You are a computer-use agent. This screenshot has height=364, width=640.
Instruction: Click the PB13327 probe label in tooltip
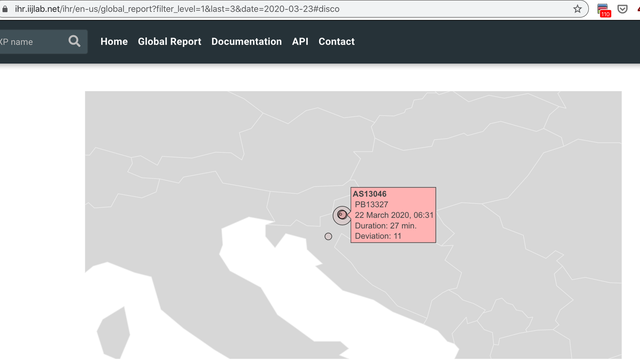point(371,204)
